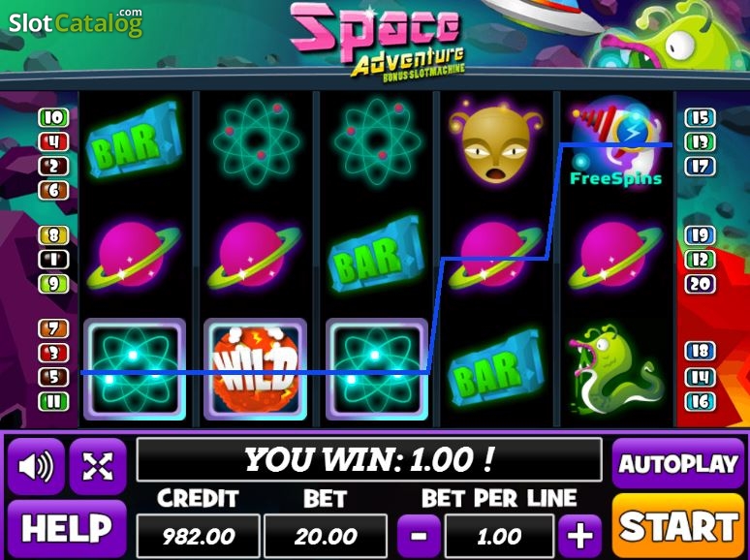750x560 pixels.
Task: Select payline 15 indicator
Action: coord(701,117)
